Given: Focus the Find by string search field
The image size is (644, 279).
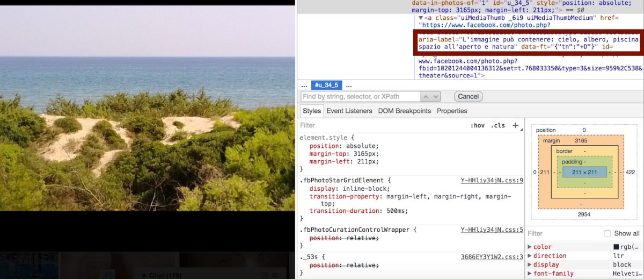Looking at the screenshot, I should coord(361,97).
